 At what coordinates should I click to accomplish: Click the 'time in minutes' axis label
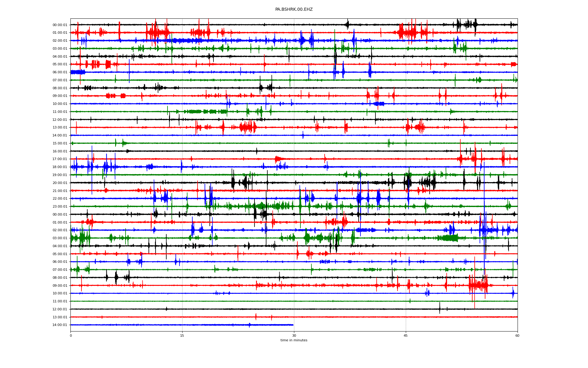coord(294,340)
